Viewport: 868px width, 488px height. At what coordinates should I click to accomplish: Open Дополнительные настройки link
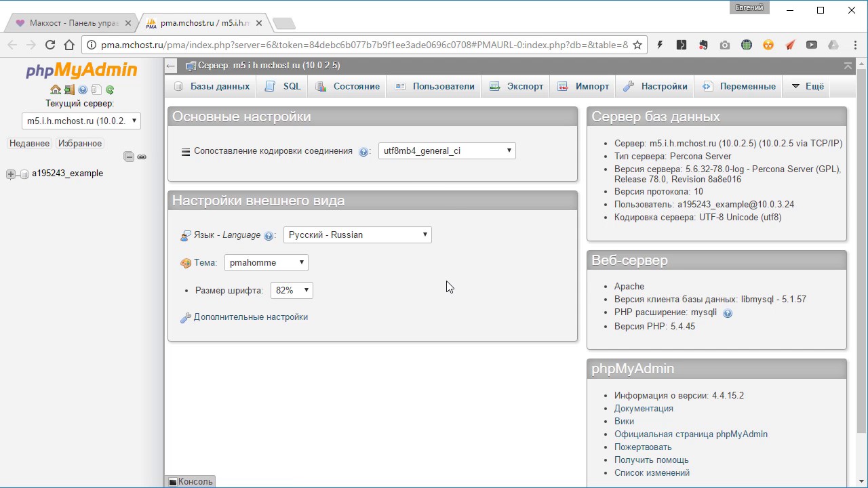251,317
